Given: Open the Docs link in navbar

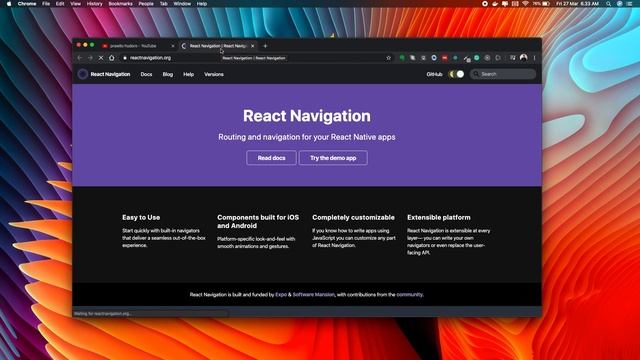Looking at the screenshot, I should tap(146, 74).
